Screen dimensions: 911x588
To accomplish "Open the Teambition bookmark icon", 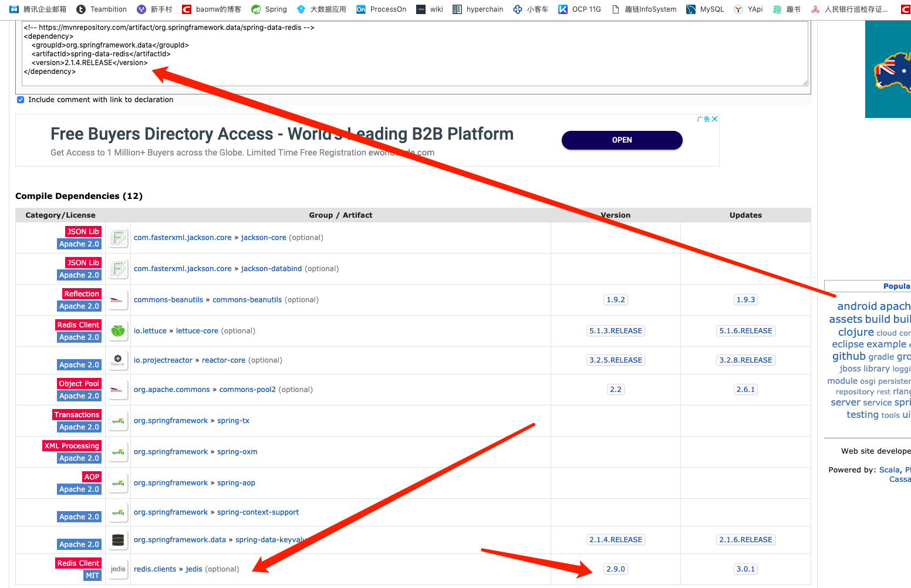I will [81, 9].
